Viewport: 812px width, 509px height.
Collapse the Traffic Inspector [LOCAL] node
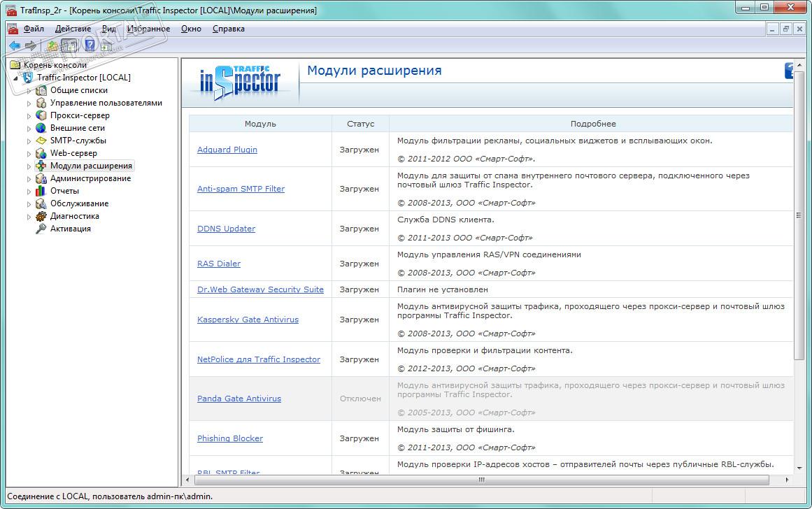[15, 78]
